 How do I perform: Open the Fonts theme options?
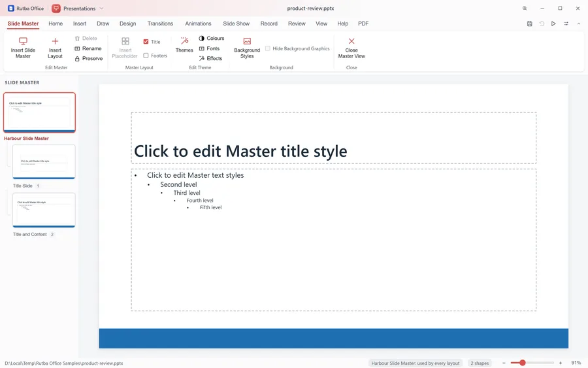209,48
